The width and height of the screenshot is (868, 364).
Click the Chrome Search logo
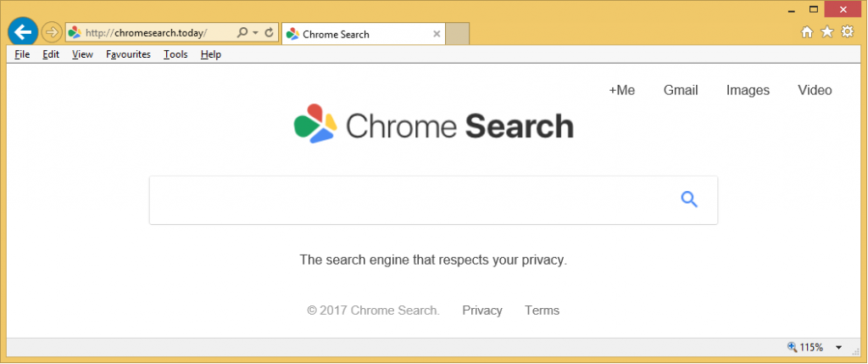pos(433,125)
